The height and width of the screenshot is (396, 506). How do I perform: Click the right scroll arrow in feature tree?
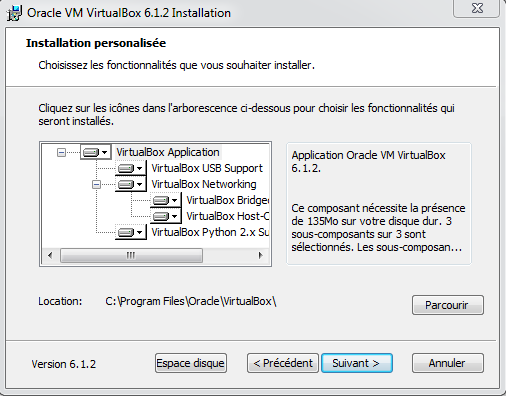pos(260,256)
